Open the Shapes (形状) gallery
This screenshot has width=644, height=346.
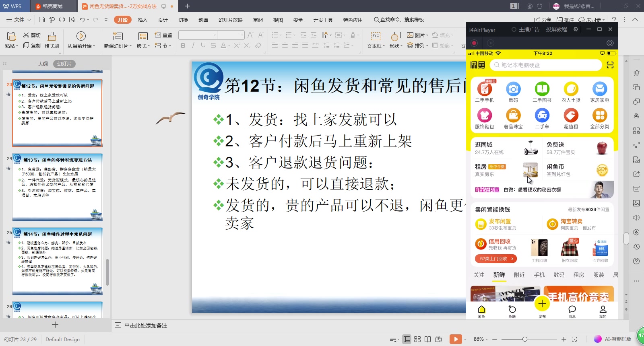pos(396,41)
